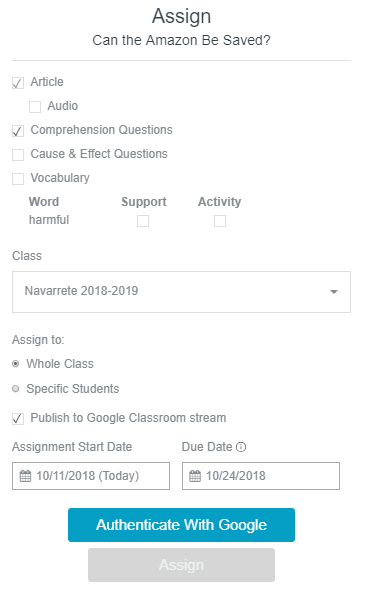Screen dimensions: 365x591
Task: Click the Assignment Start Date field
Action: pos(91,476)
